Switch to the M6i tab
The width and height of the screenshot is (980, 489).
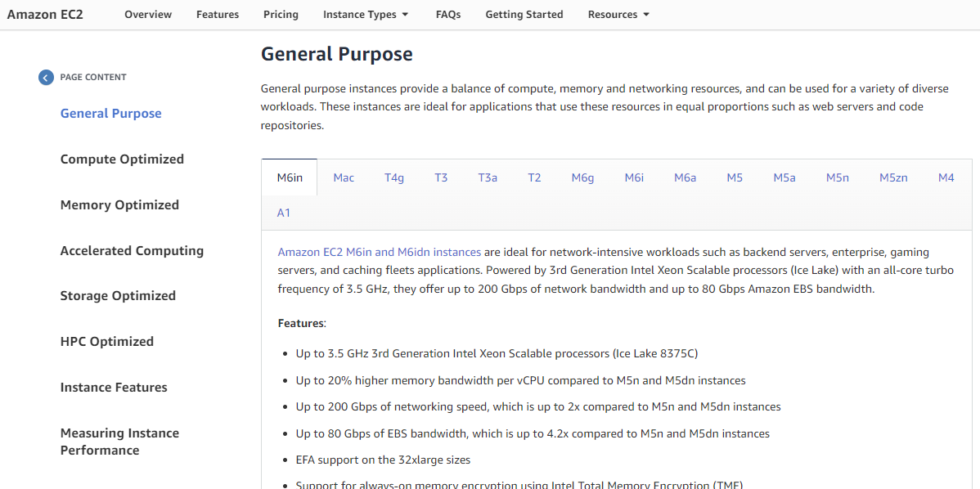click(x=634, y=178)
